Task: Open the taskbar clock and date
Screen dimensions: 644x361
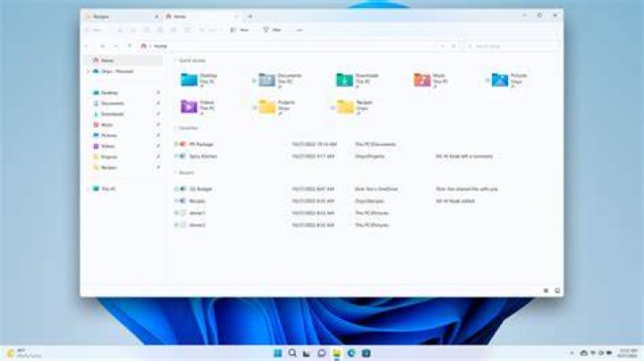Action: point(628,353)
